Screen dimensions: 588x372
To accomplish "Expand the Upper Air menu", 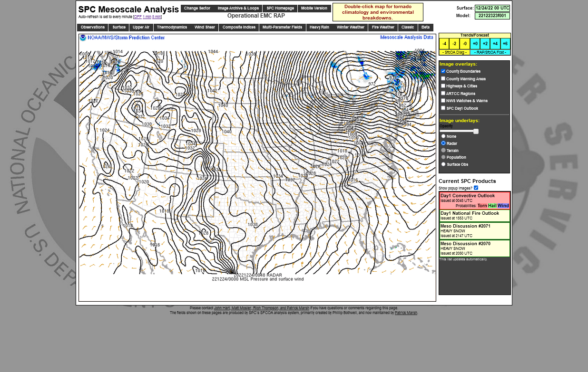I will pos(141,28).
